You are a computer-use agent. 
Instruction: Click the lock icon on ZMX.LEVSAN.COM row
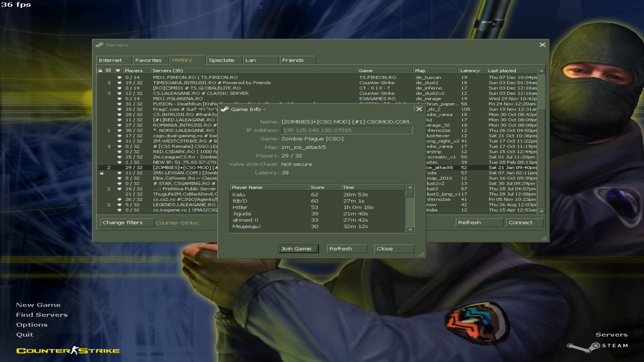pyautogui.click(x=102, y=173)
